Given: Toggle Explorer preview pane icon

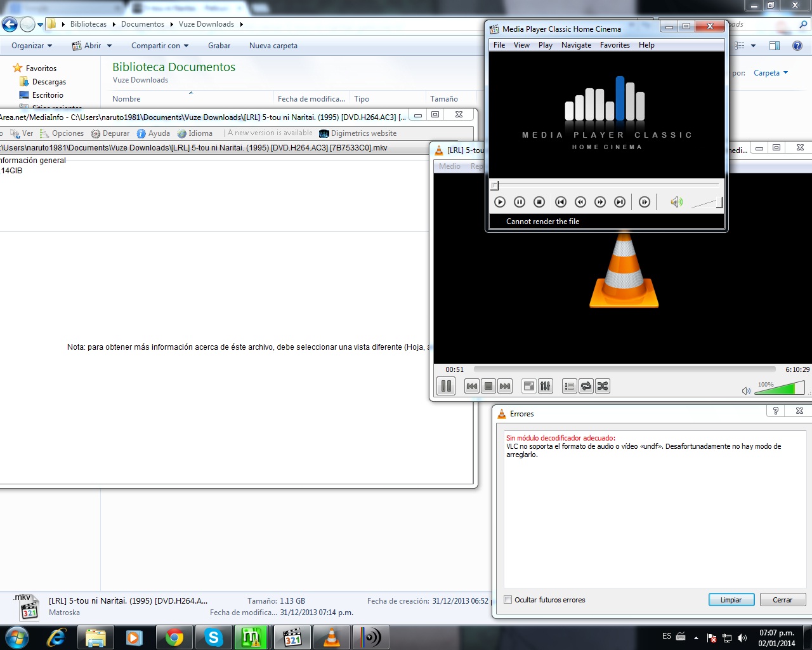Looking at the screenshot, I should point(775,46).
